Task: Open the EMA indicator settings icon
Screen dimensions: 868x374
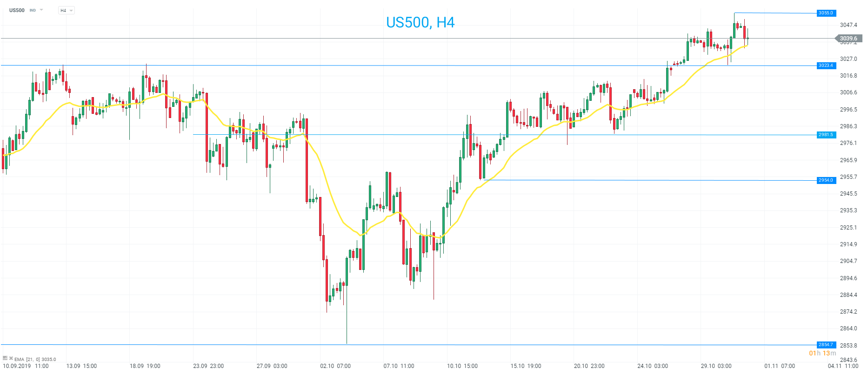Action: click(5, 358)
